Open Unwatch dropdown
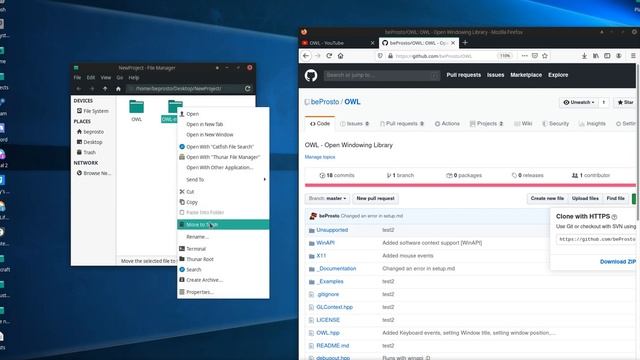 pos(578,102)
